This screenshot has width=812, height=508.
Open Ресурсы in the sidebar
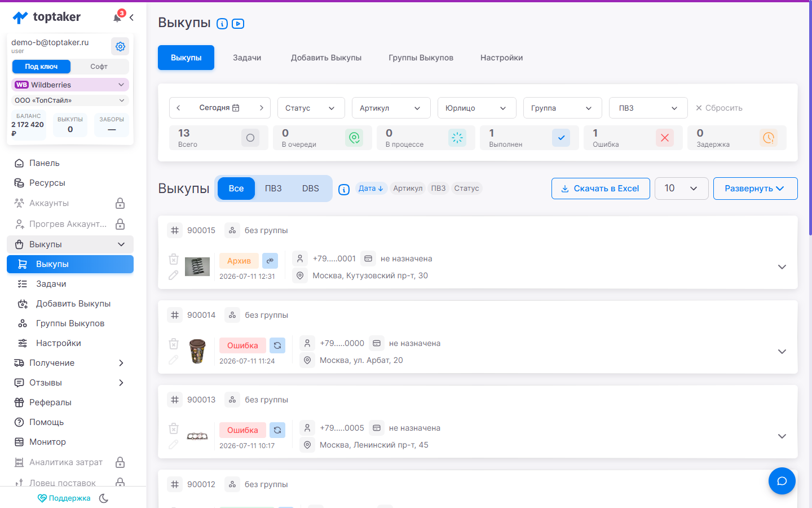(70, 183)
